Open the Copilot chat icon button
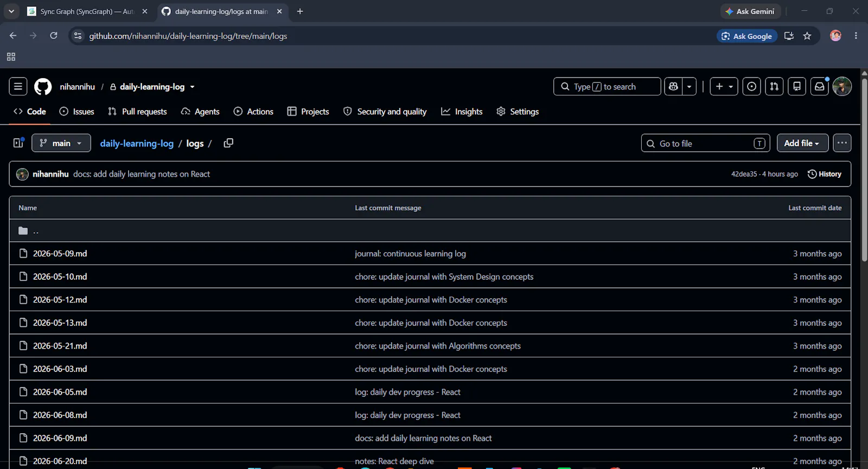 pyautogui.click(x=673, y=86)
